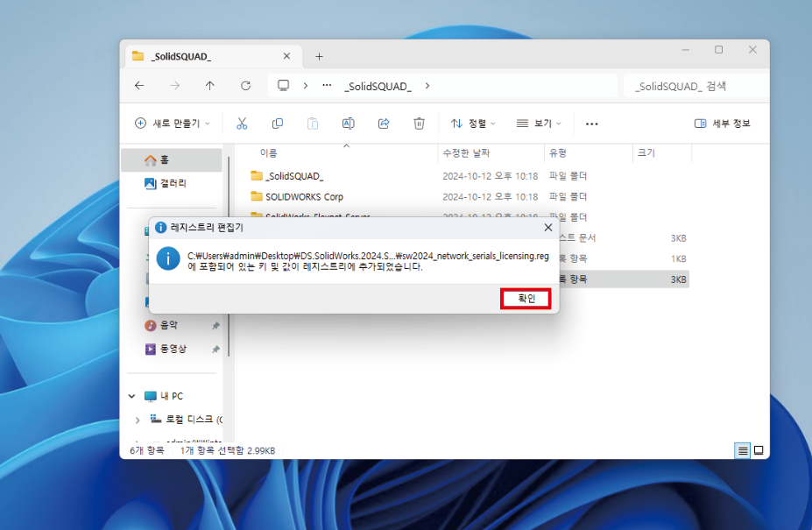Screen dimensions: 812x530
Task: Click the Paste clipboard icon
Action: 313,124
